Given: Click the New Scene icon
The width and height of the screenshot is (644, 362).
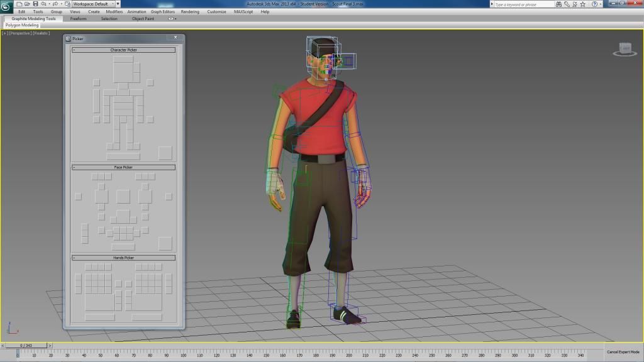Looking at the screenshot, I should [x=19, y=4].
